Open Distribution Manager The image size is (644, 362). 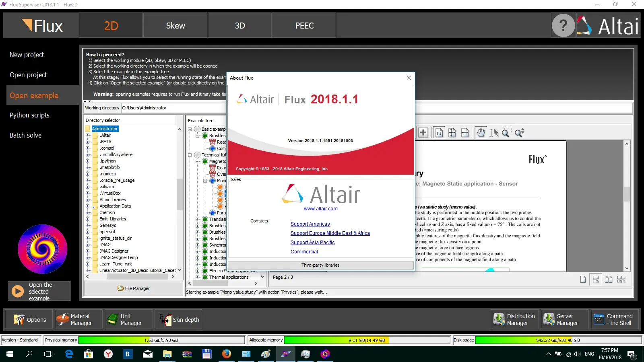tap(515, 320)
